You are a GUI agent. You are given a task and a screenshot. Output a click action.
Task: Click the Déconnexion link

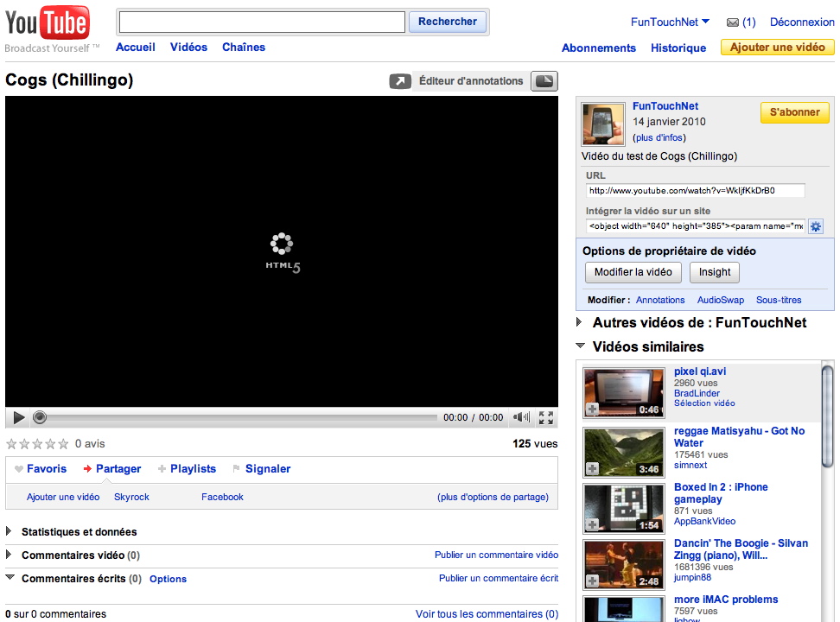click(802, 22)
